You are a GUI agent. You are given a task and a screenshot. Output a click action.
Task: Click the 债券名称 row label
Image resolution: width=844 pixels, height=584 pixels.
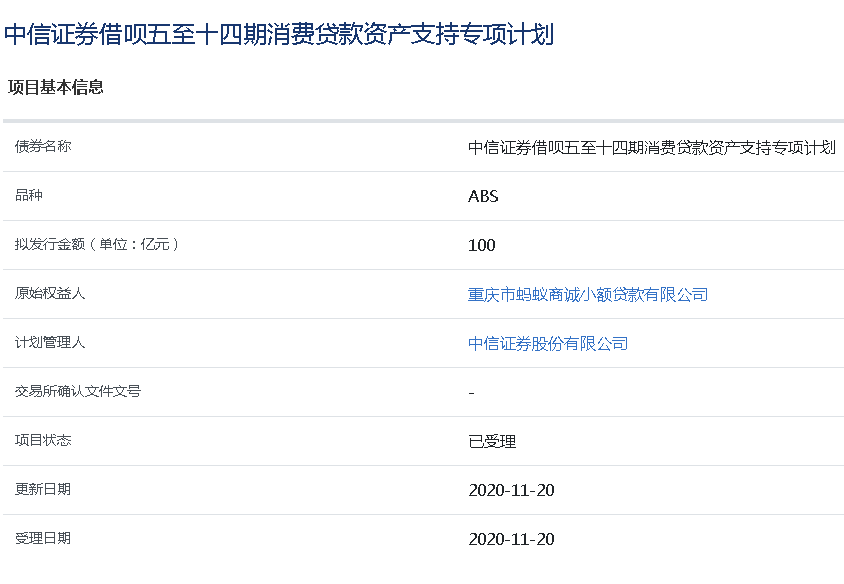(x=43, y=146)
